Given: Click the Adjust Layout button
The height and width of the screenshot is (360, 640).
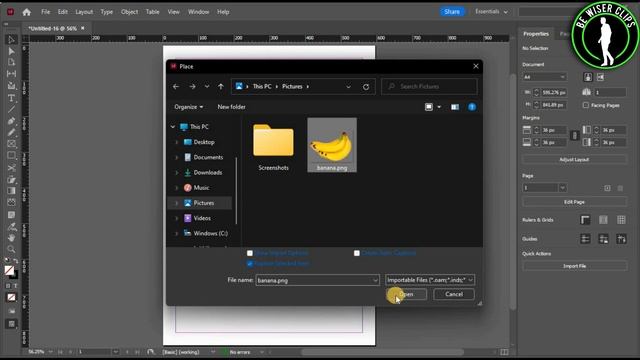Looking at the screenshot, I should click(x=574, y=160).
